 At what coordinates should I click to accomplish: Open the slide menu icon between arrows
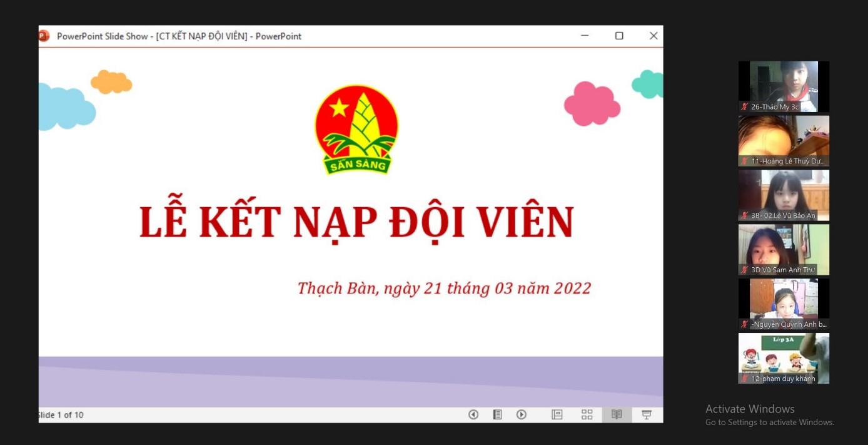click(x=497, y=414)
